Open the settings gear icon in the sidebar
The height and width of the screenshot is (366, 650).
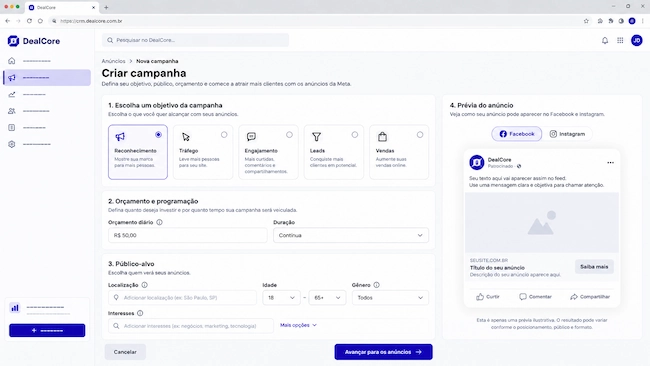(12, 144)
